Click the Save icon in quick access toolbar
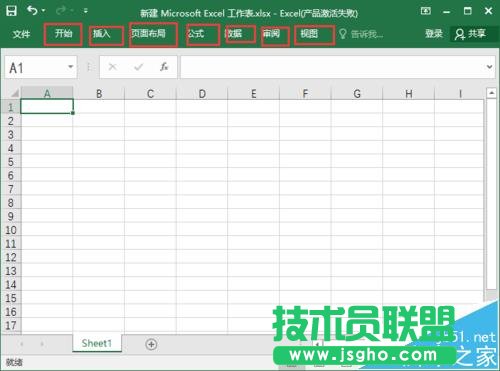This screenshot has width=500, height=371. coord(11,11)
